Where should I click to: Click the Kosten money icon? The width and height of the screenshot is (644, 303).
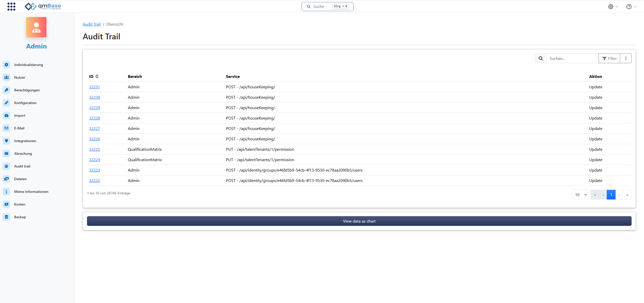[7, 204]
